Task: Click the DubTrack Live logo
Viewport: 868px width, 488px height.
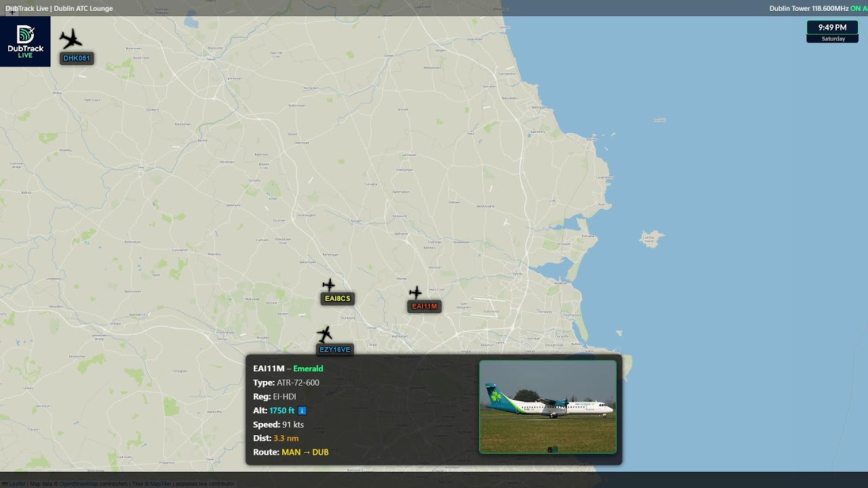Action: coord(25,41)
